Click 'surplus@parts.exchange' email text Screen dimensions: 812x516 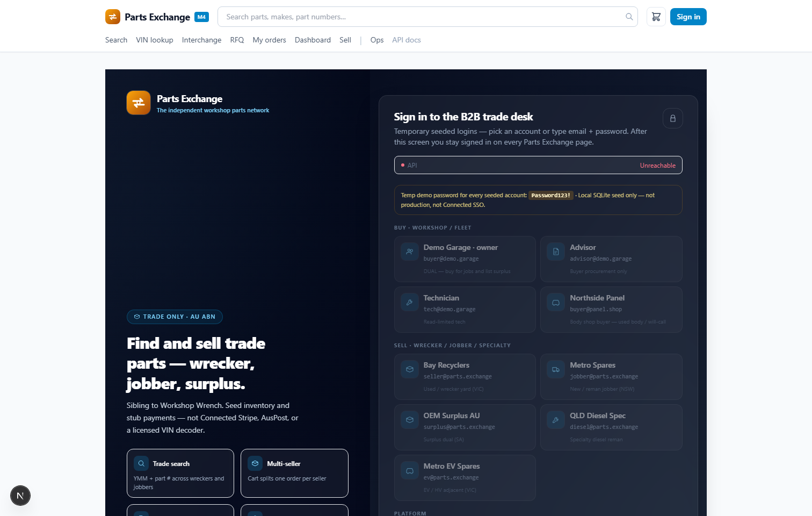pyautogui.click(x=459, y=427)
